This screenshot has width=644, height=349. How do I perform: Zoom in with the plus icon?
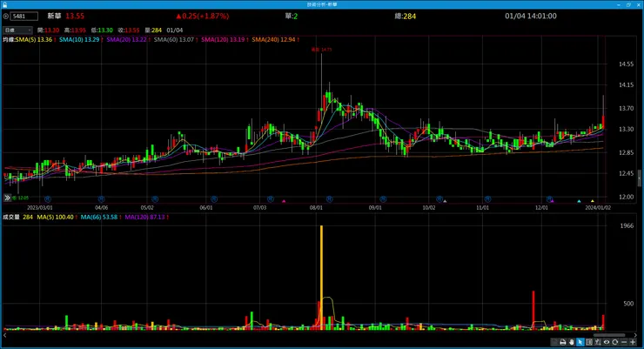click(x=633, y=342)
